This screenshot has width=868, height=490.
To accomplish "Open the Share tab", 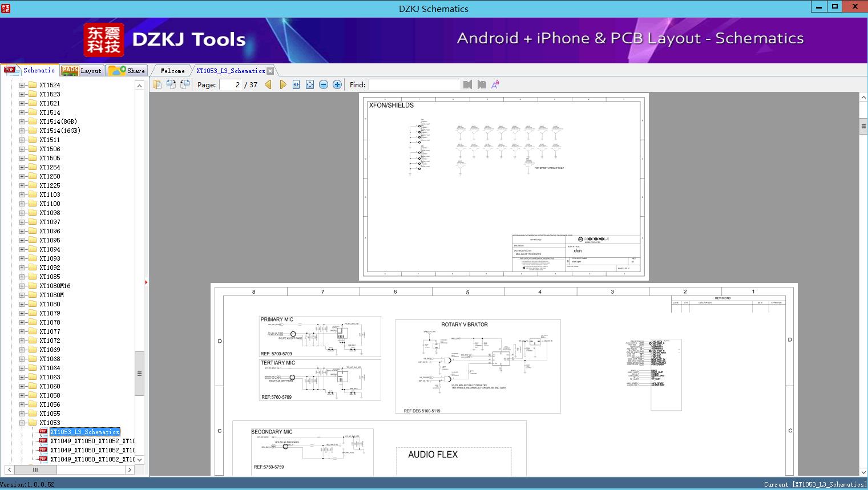I will [x=127, y=71].
